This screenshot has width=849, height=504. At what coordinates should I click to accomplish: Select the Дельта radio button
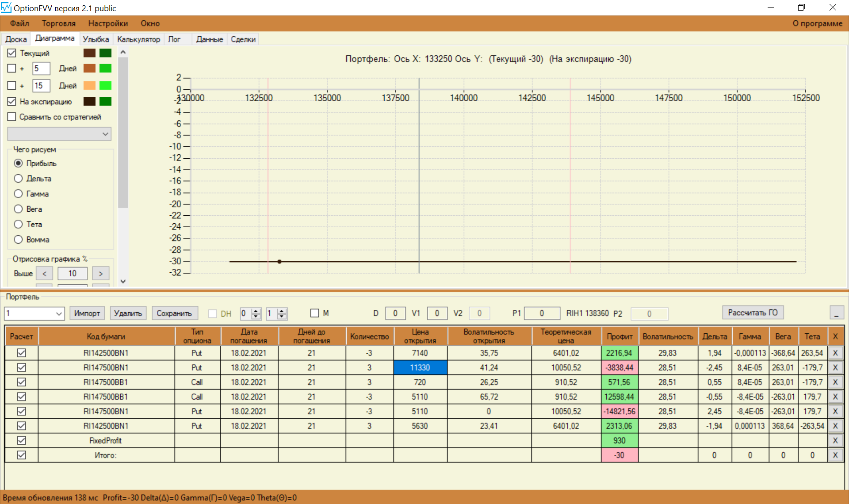18,179
